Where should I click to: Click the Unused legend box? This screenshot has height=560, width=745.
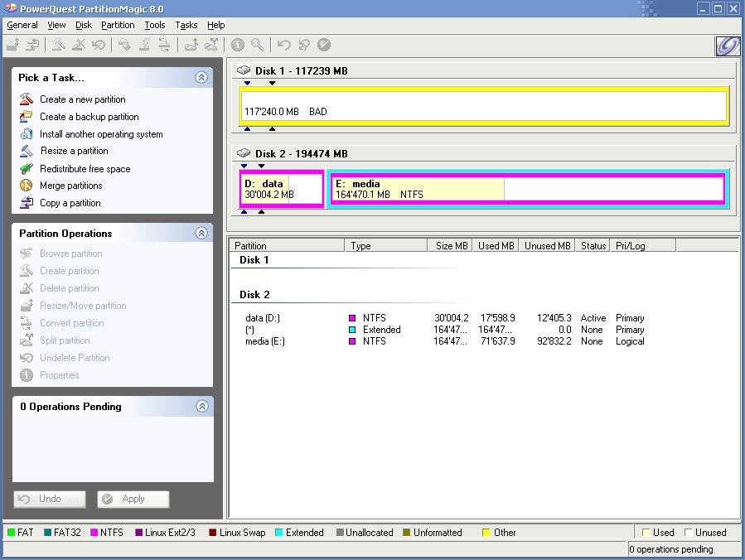click(688, 533)
